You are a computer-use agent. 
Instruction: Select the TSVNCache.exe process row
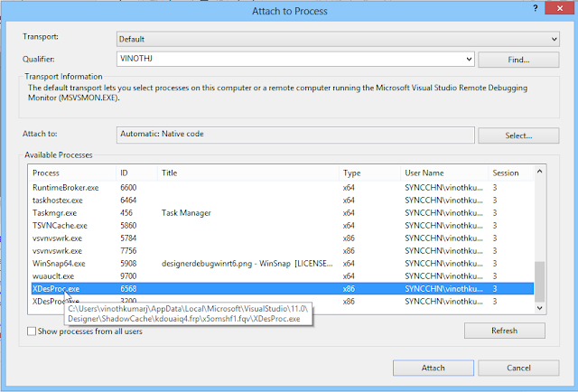tap(282, 225)
